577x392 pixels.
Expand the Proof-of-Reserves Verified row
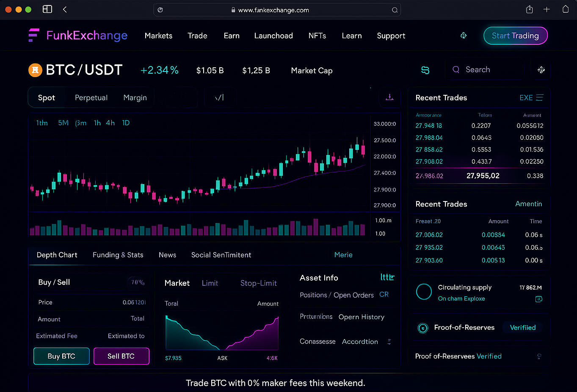tap(539, 356)
